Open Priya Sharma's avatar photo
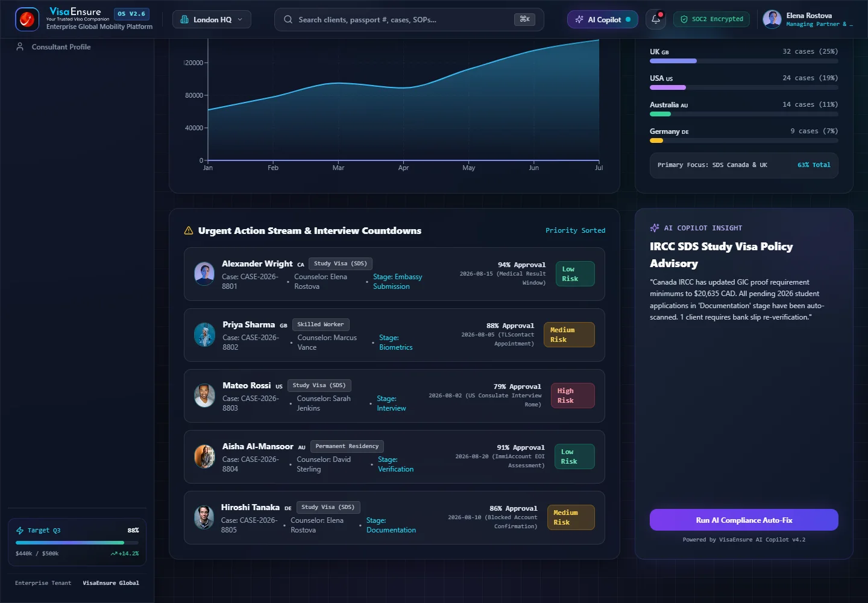 coord(204,335)
